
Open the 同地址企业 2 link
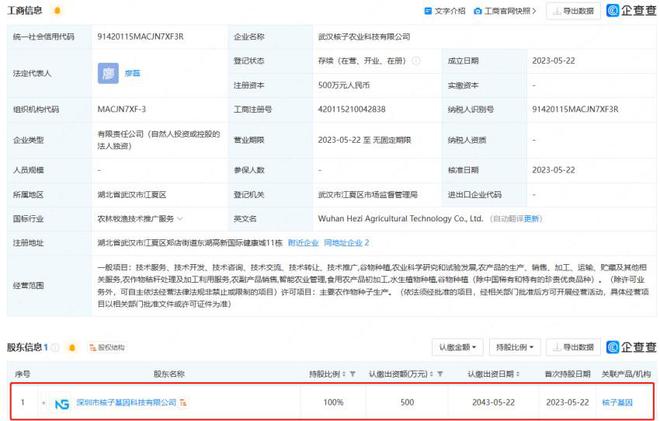coord(346,243)
